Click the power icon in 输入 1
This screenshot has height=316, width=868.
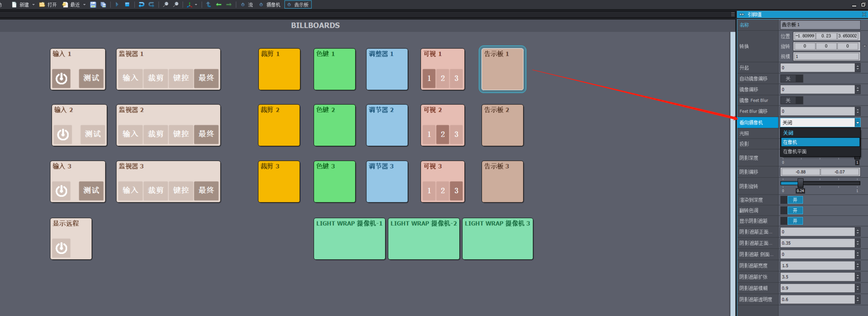pyautogui.click(x=61, y=78)
